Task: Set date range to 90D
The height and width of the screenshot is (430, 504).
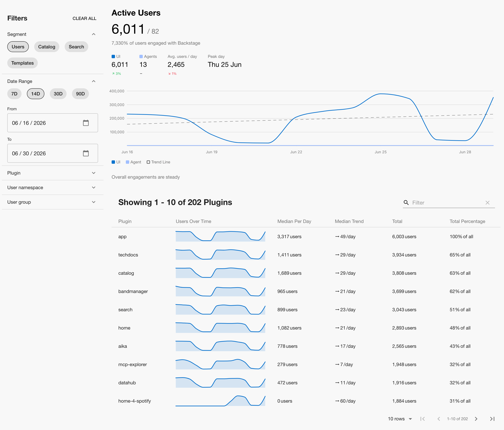Action: pyautogui.click(x=80, y=94)
